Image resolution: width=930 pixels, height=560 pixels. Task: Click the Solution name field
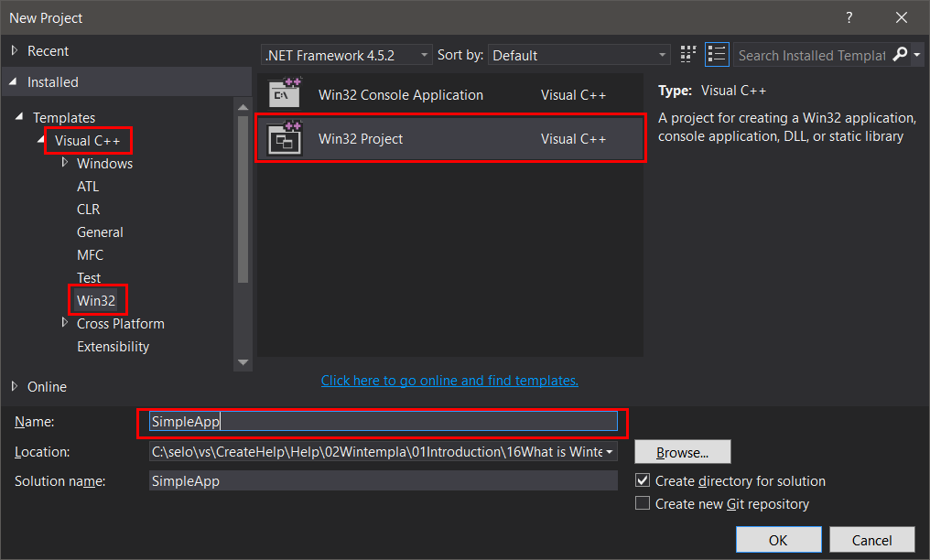[384, 480]
